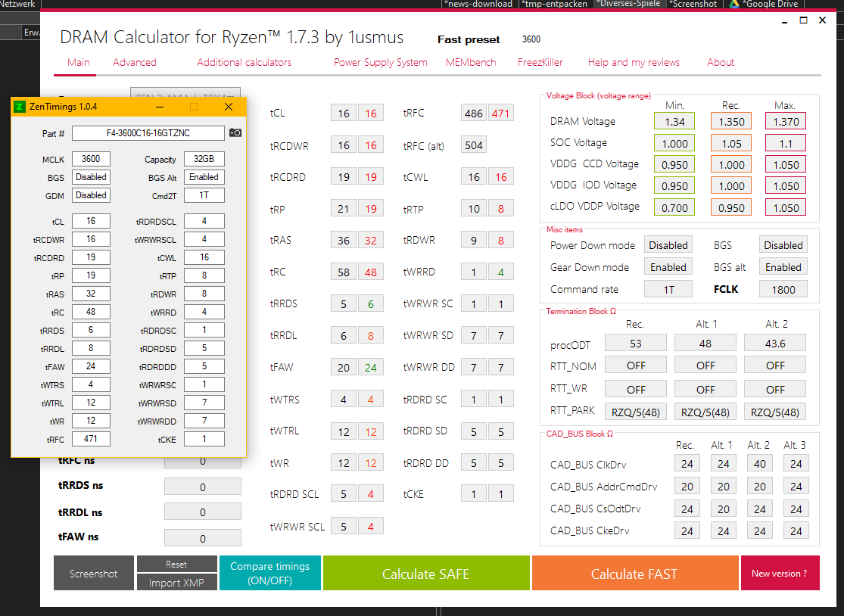
Task: Click the ZenTimings camera screenshot icon
Action: click(235, 132)
